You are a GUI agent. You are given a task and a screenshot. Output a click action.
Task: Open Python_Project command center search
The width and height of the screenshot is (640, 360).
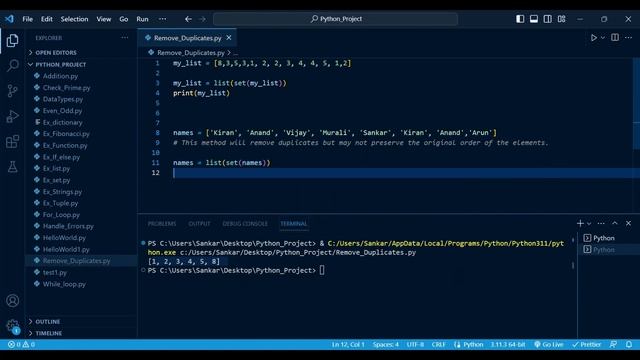tap(336, 19)
